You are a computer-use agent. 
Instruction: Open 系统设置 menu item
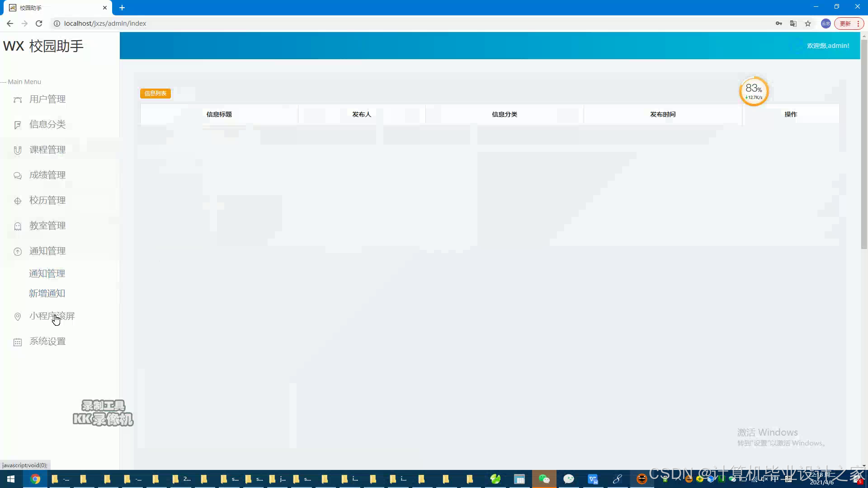pyautogui.click(x=47, y=342)
